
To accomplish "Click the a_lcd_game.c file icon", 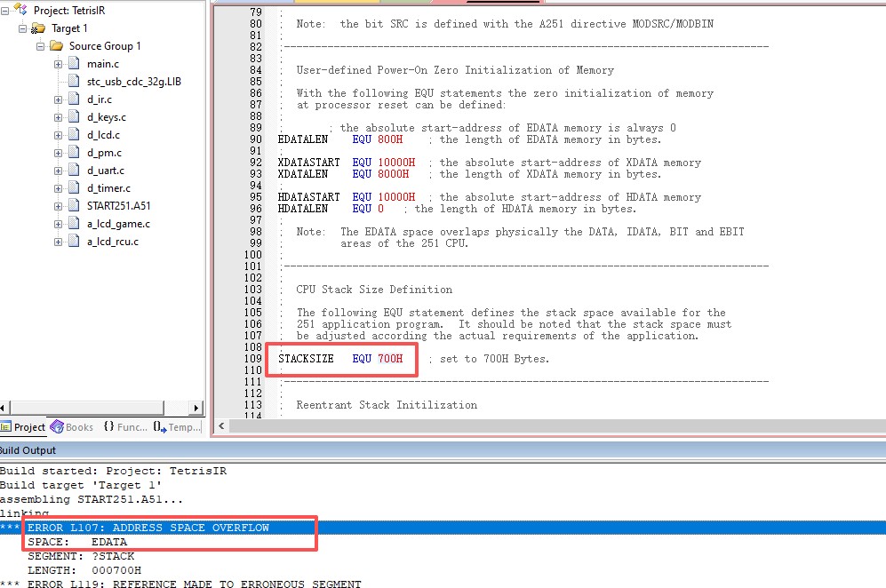I will (74, 224).
